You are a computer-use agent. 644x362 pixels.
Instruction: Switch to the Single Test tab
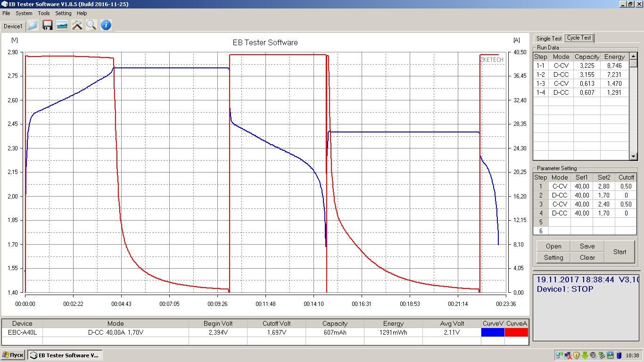tap(549, 39)
